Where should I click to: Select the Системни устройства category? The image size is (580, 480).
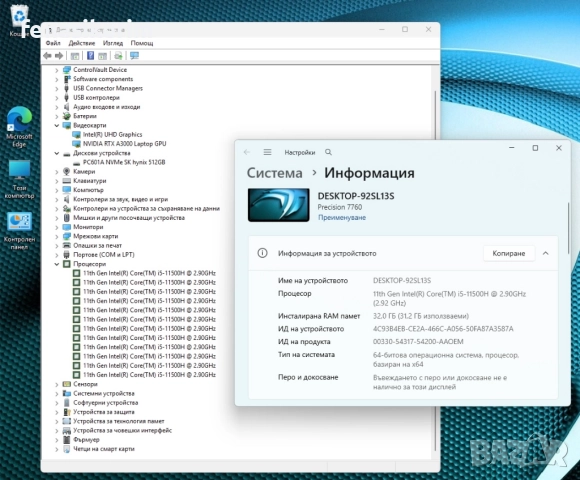(104, 393)
